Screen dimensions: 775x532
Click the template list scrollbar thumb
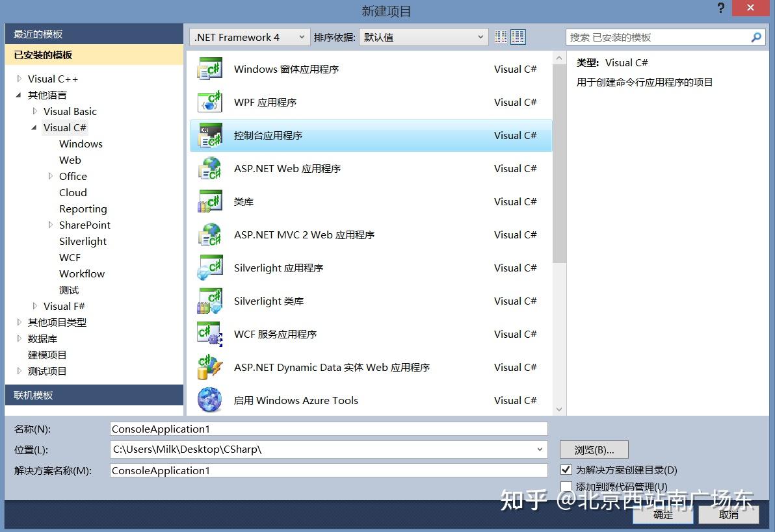559,164
